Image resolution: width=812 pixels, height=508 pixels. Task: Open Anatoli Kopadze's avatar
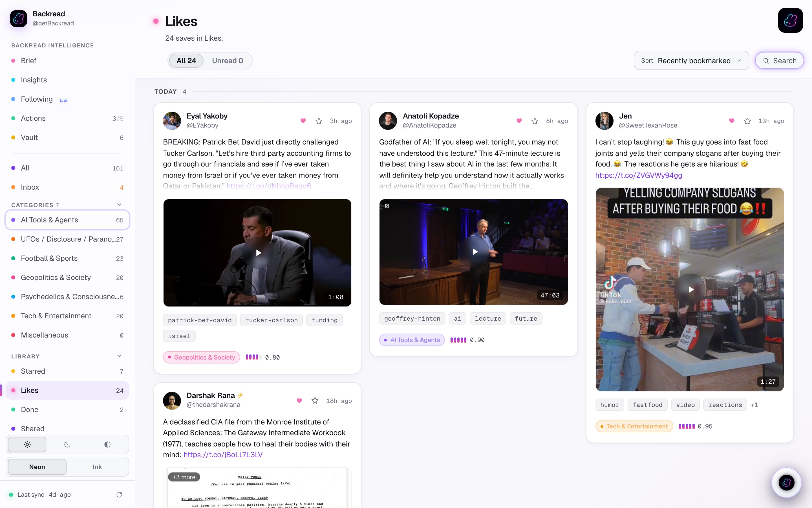(x=388, y=121)
